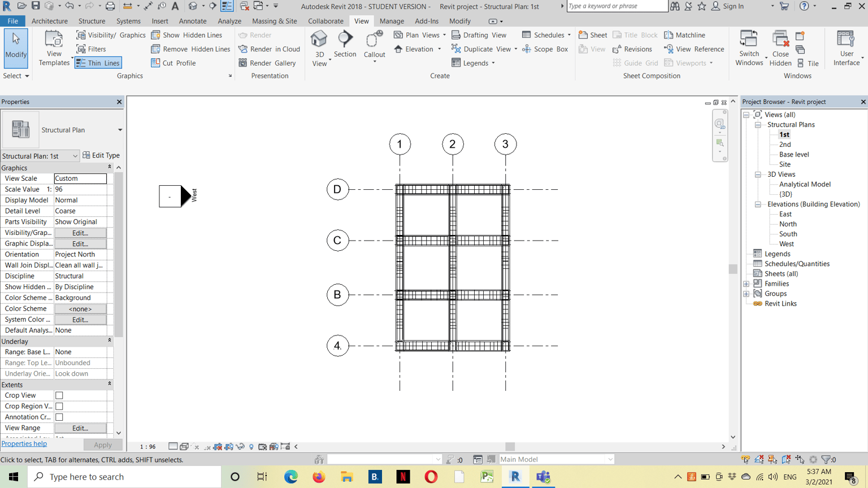Collapse the Graphics properties section
This screenshot has height=488, width=868.
coord(110,167)
